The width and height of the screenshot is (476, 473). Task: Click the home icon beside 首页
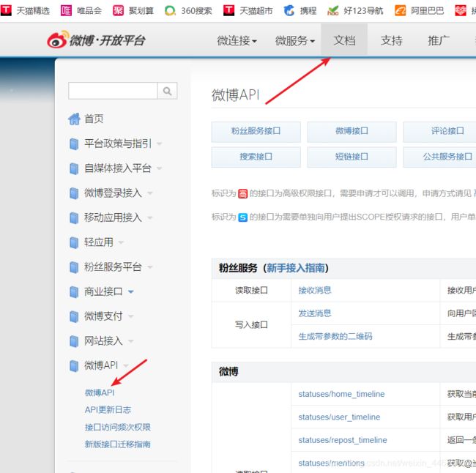(x=74, y=119)
